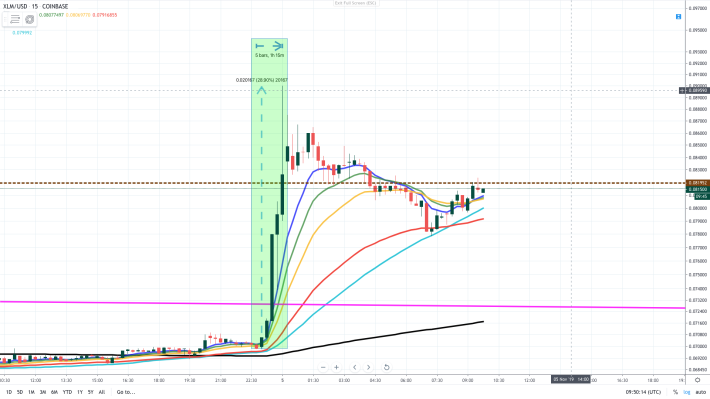The height and width of the screenshot is (399, 710).
Task: Click the 09:45 countdown label on price scale
Action: [701, 196]
